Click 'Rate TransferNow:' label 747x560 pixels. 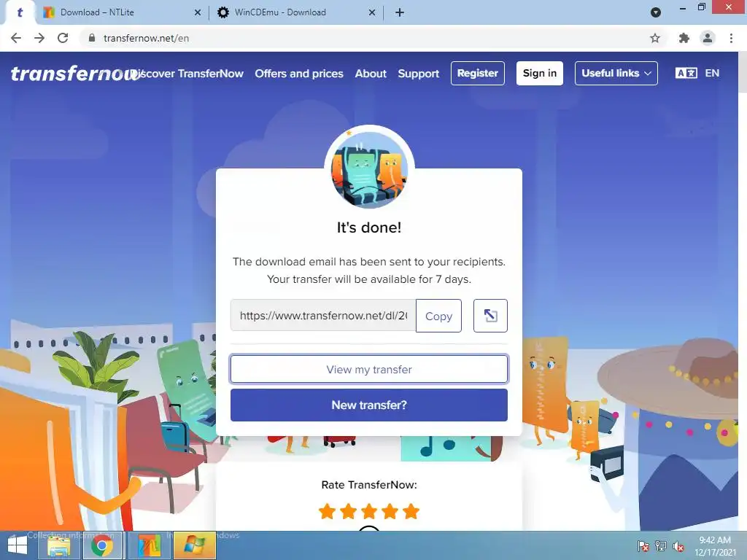[369, 485]
